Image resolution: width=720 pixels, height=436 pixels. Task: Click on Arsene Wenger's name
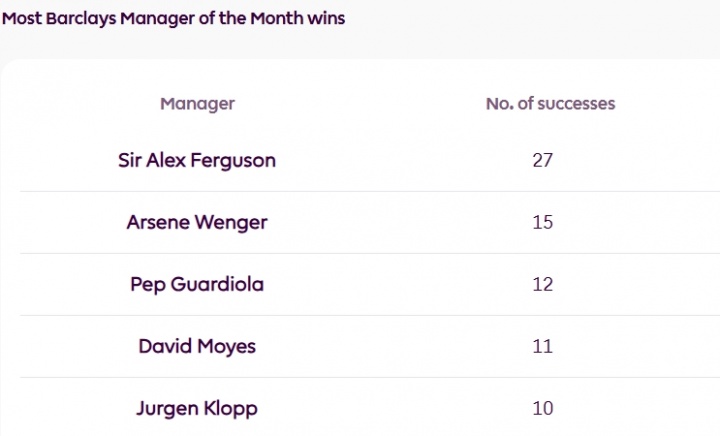pos(197,222)
